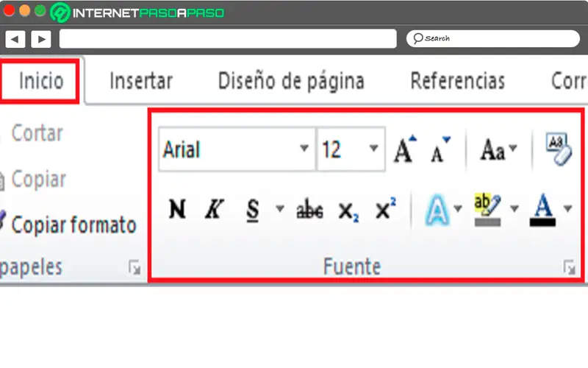Open the Portapapeles dialog launcher
Image resolution: width=588 pixels, height=368 pixels.
point(135,267)
